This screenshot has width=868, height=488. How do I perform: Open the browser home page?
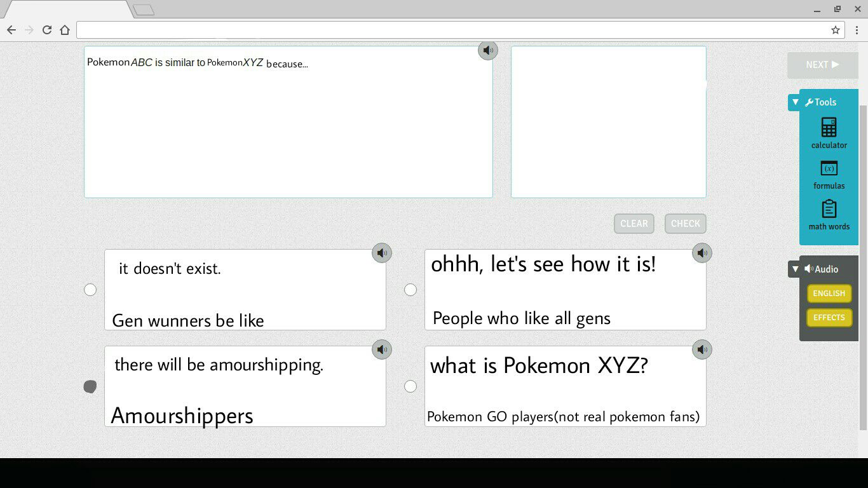click(65, 30)
